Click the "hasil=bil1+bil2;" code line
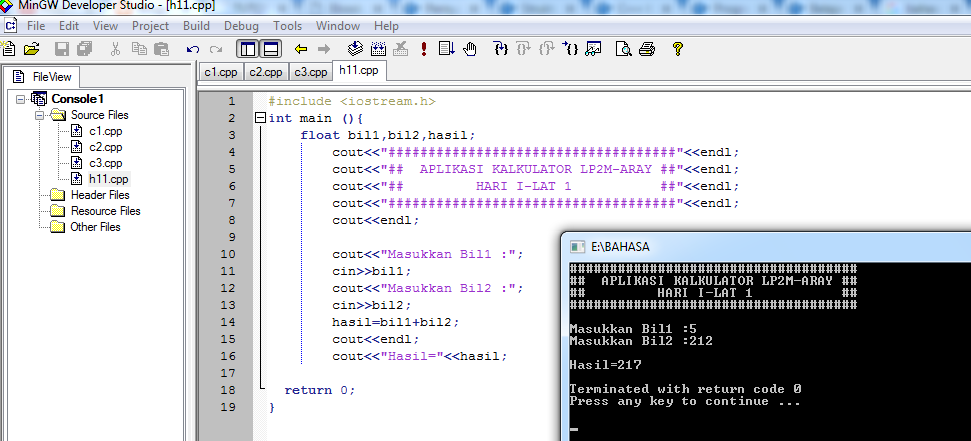Image resolution: width=971 pixels, height=441 pixels. pyautogui.click(x=396, y=323)
